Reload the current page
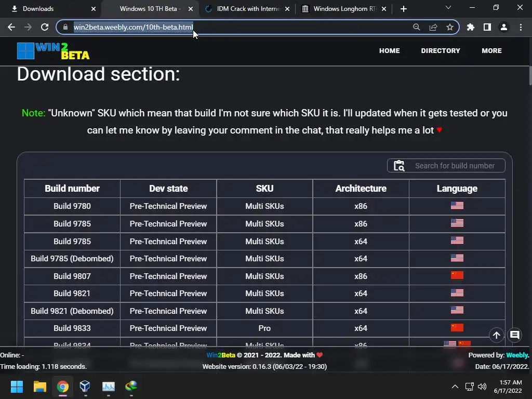The width and height of the screenshot is (532, 399). point(45,27)
